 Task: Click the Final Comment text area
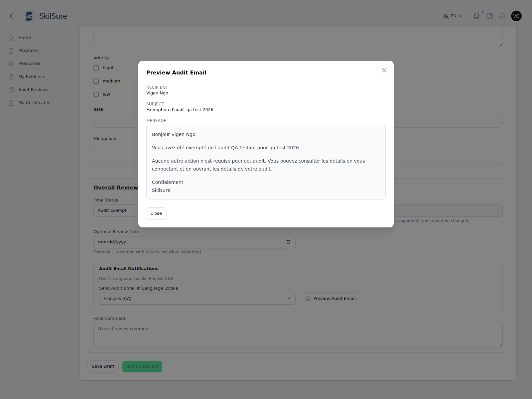pyautogui.click(x=298, y=335)
